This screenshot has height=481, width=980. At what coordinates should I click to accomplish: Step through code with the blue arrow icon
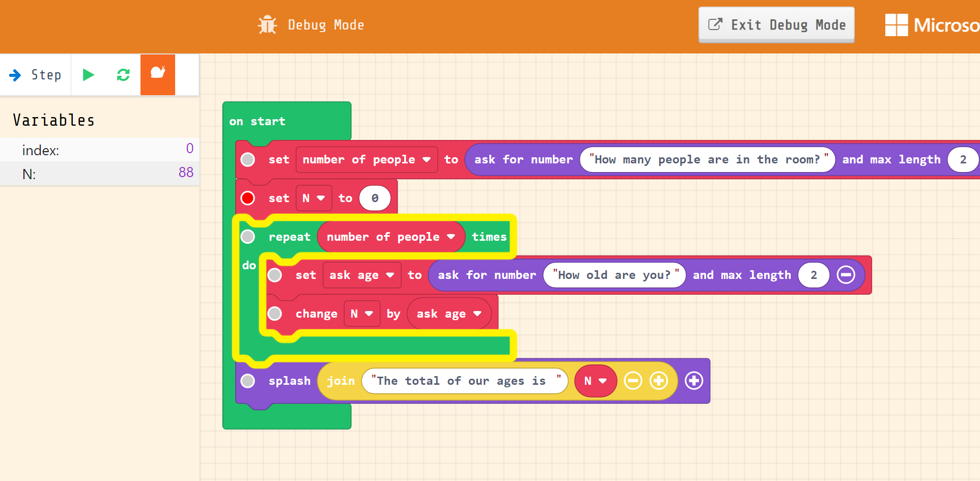point(15,75)
